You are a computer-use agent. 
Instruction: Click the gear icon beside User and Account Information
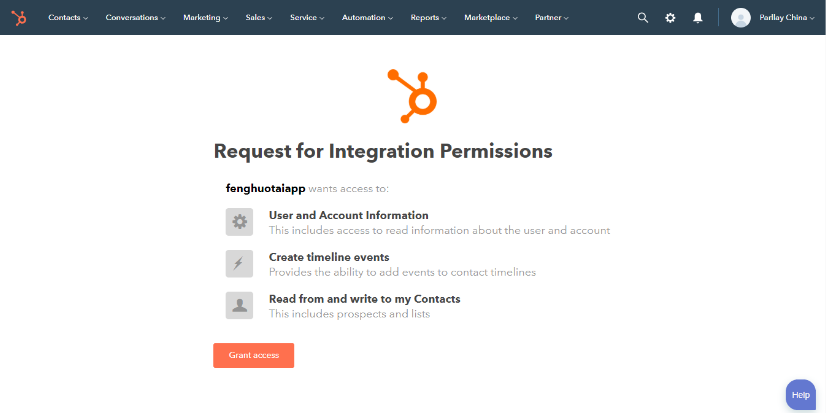click(x=239, y=222)
